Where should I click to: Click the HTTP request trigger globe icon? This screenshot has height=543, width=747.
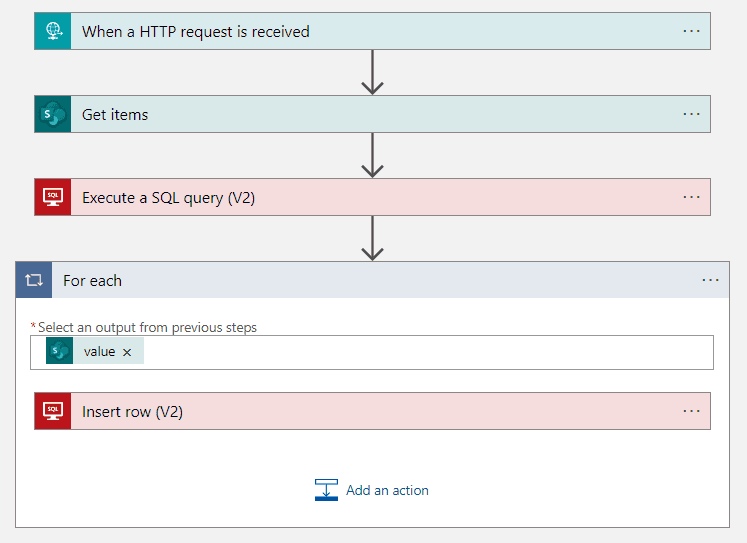[x=52, y=31]
